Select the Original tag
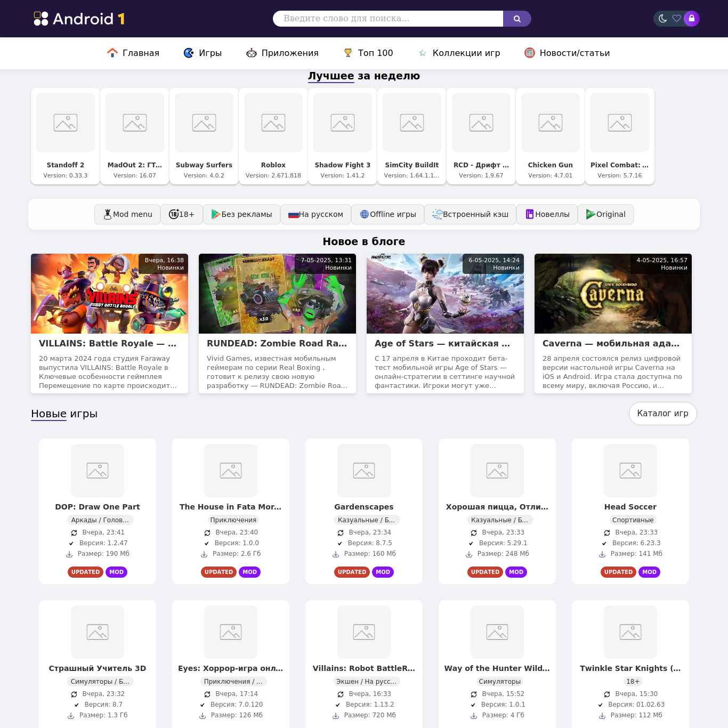 point(605,214)
